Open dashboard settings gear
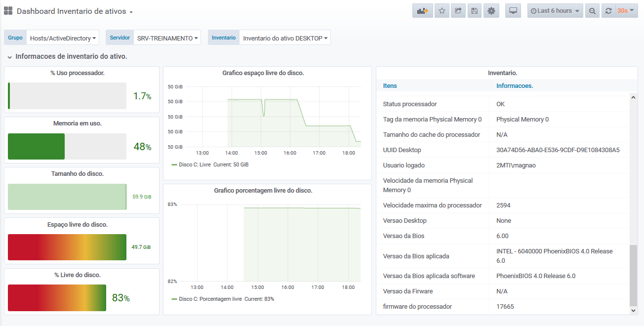The image size is (644, 326). pos(491,11)
